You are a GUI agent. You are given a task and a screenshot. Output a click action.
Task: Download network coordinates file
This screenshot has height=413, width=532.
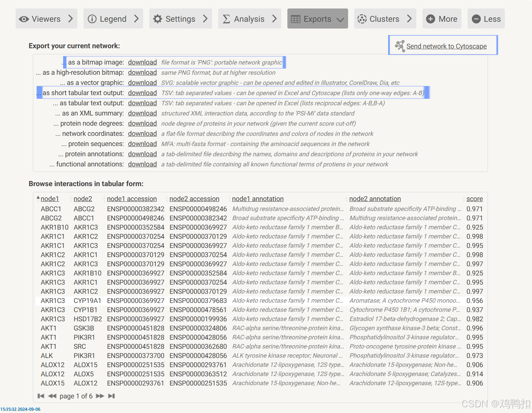tap(142, 134)
